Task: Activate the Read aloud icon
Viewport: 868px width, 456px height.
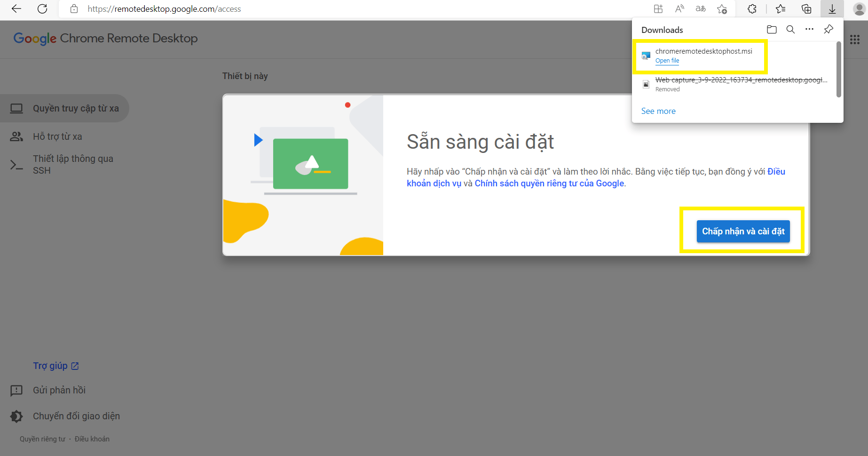Action: tap(679, 9)
